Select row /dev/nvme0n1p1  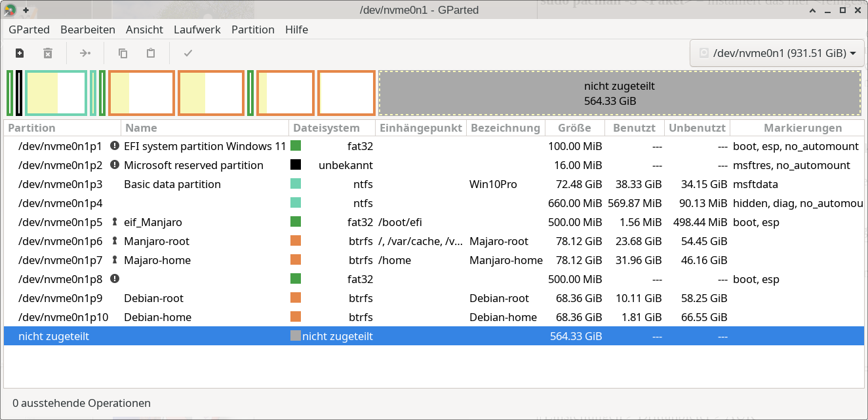pyautogui.click(x=433, y=146)
